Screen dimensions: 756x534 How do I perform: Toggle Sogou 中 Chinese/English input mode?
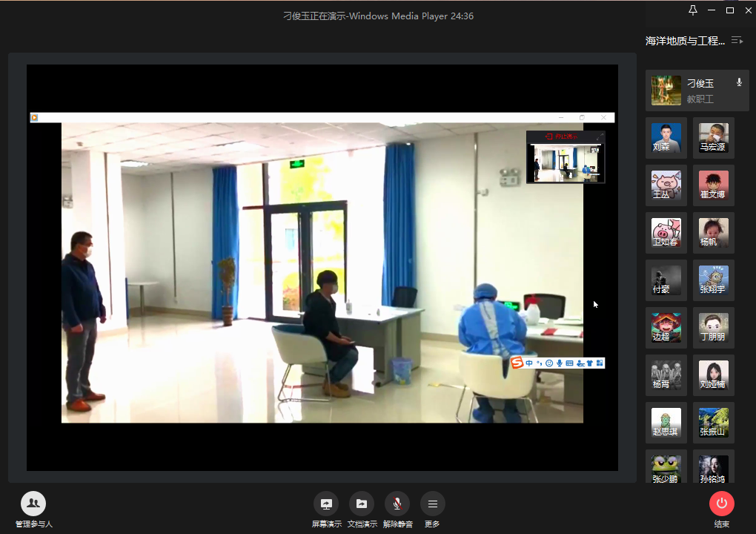(x=529, y=363)
